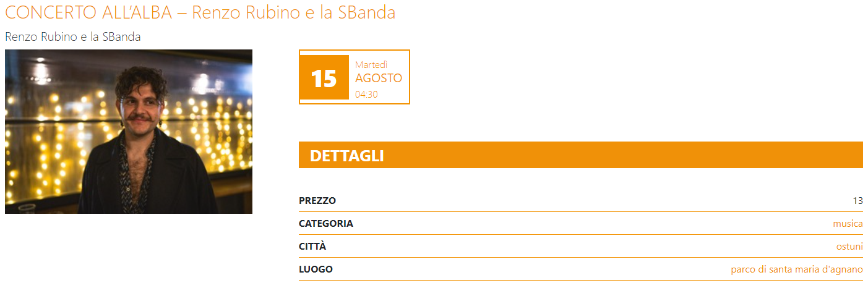Open the CONCERTO ALL'ALBA event title
Screen dimensions: 868x288
pos(200,12)
